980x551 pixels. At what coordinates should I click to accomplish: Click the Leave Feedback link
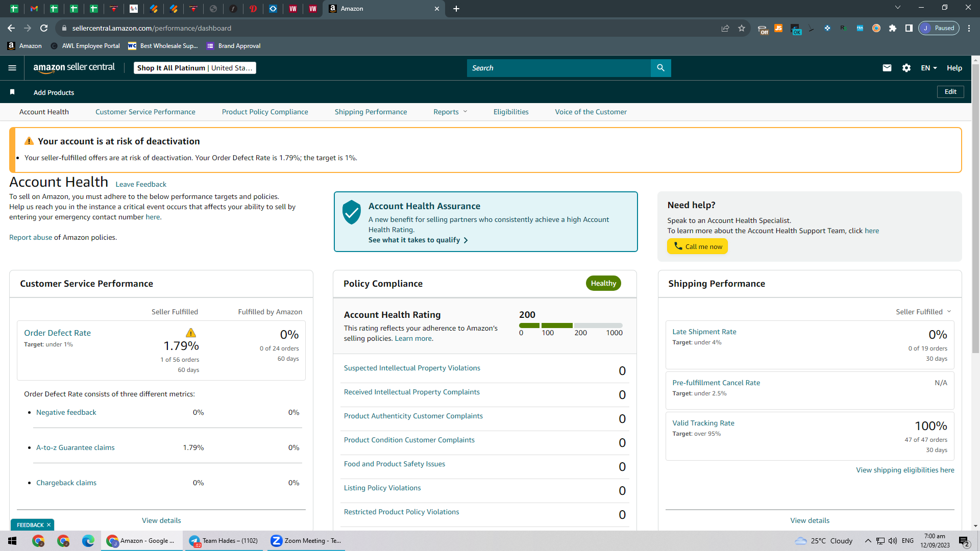pos(141,184)
